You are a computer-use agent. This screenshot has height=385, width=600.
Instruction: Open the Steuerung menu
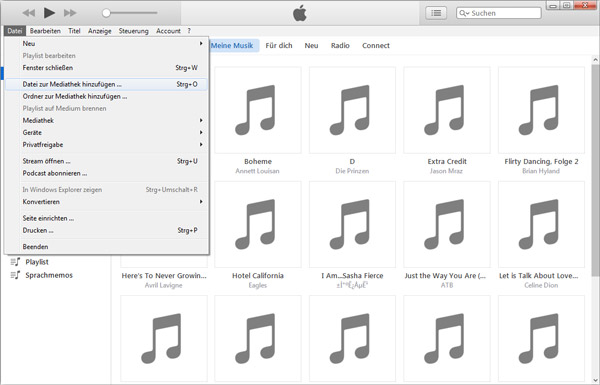click(134, 31)
